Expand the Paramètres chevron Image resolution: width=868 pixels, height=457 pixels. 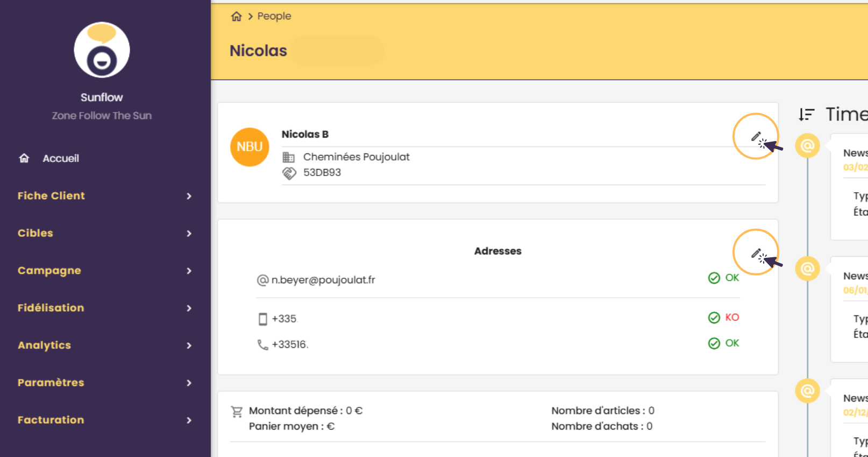(x=189, y=383)
